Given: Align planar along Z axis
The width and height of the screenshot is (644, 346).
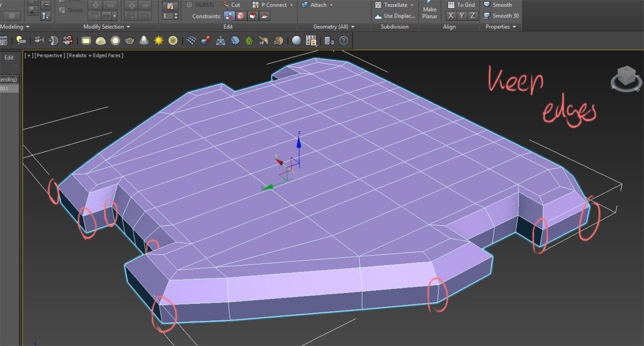Looking at the screenshot, I should [x=472, y=15].
